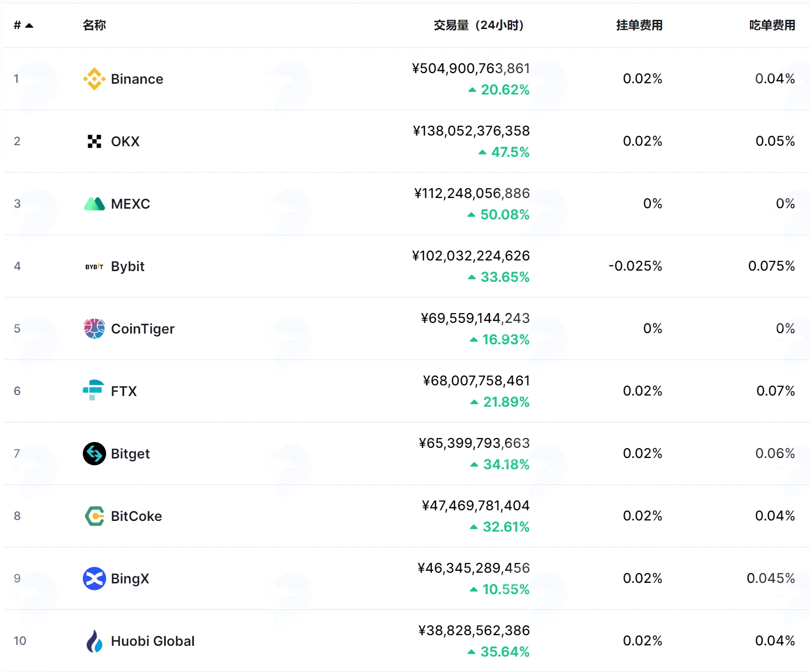This screenshot has width=810, height=672.
Task: Click the OKX logo icon
Action: (94, 141)
